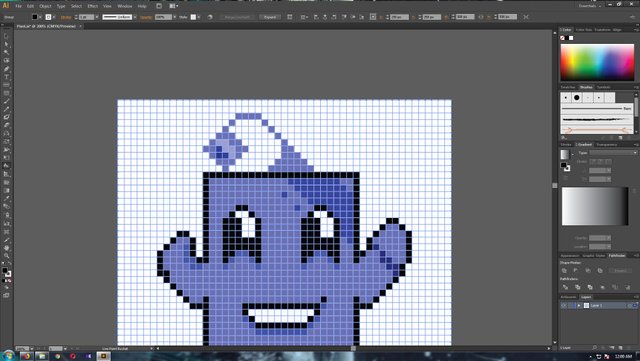Create new layer in Layers panel
This screenshot has width=640, height=361.
[x=621, y=348]
